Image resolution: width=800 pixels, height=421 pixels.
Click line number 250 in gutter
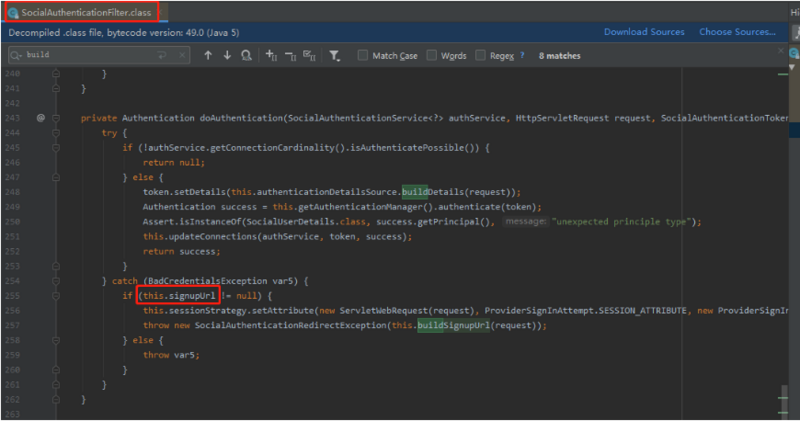tap(13, 221)
